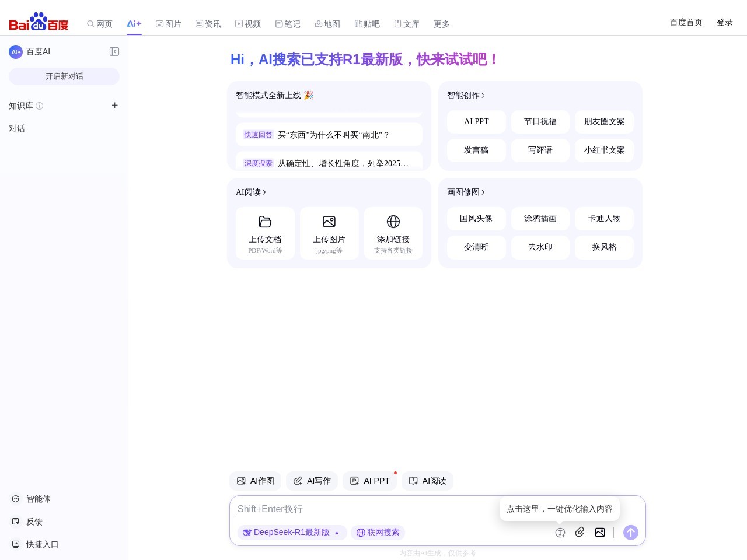Switch to the 图片 tab in top navigation
The image size is (747, 560).
169,24
